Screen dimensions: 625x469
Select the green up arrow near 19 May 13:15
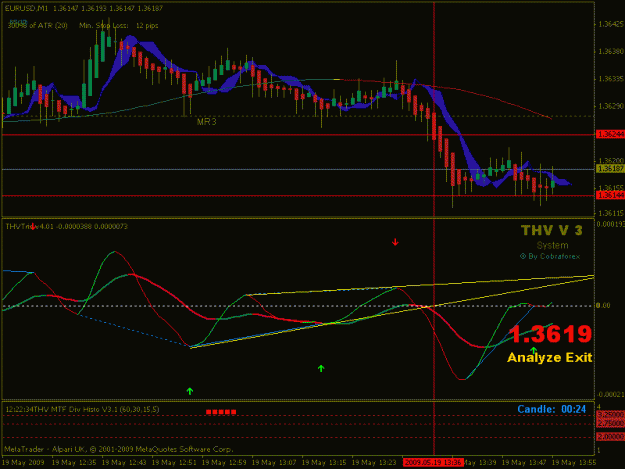point(321,369)
